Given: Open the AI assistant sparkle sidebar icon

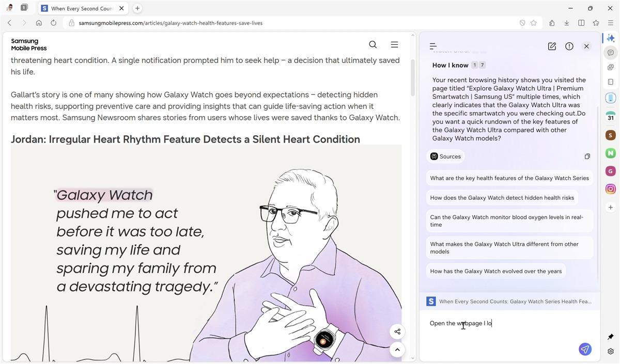Looking at the screenshot, I should [610, 38].
